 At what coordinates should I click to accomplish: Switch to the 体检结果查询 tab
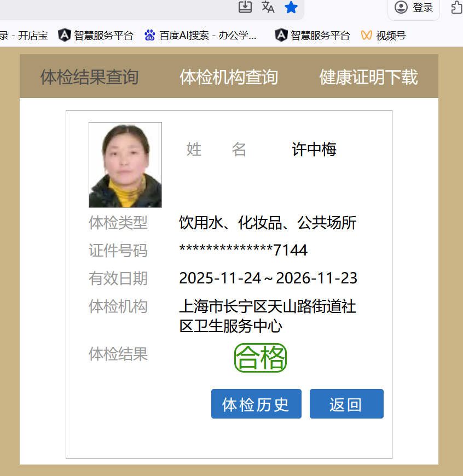pyautogui.click(x=89, y=77)
